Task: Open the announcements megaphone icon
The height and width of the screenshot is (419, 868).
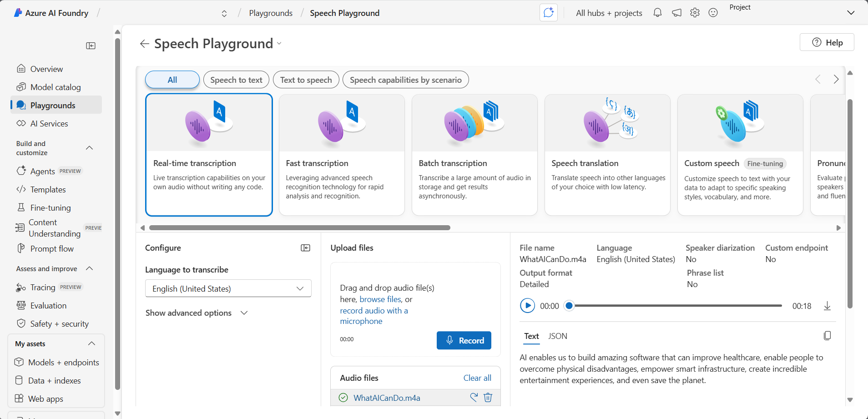Action: [x=676, y=13]
